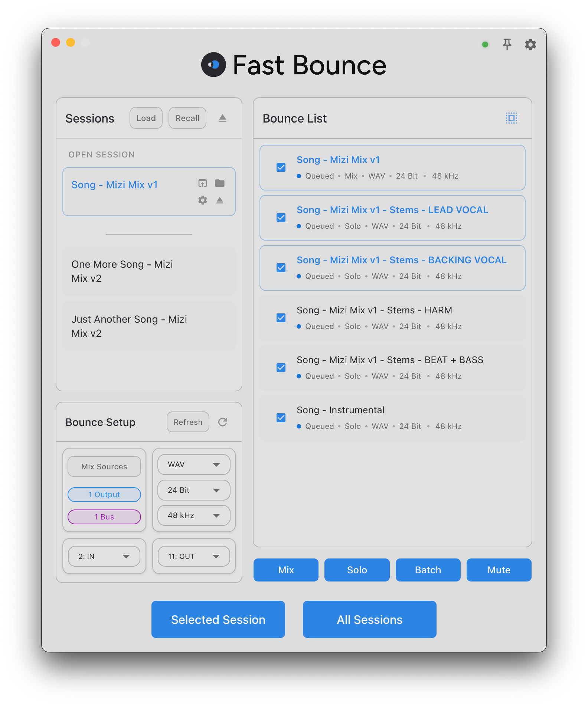The image size is (588, 707).
Task: Toggle the HARM stems checkbox
Action: point(281,318)
